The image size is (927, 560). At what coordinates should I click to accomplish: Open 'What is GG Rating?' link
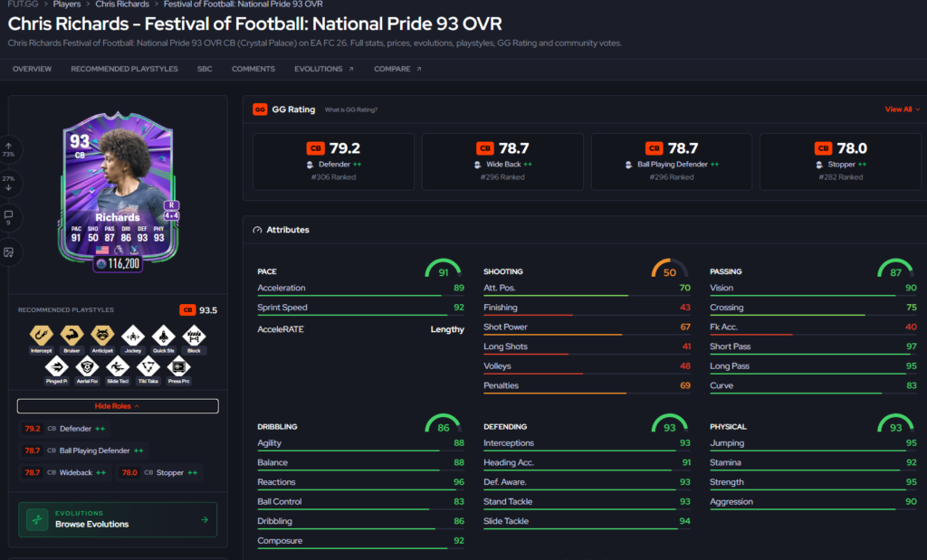(x=350, y=109)
